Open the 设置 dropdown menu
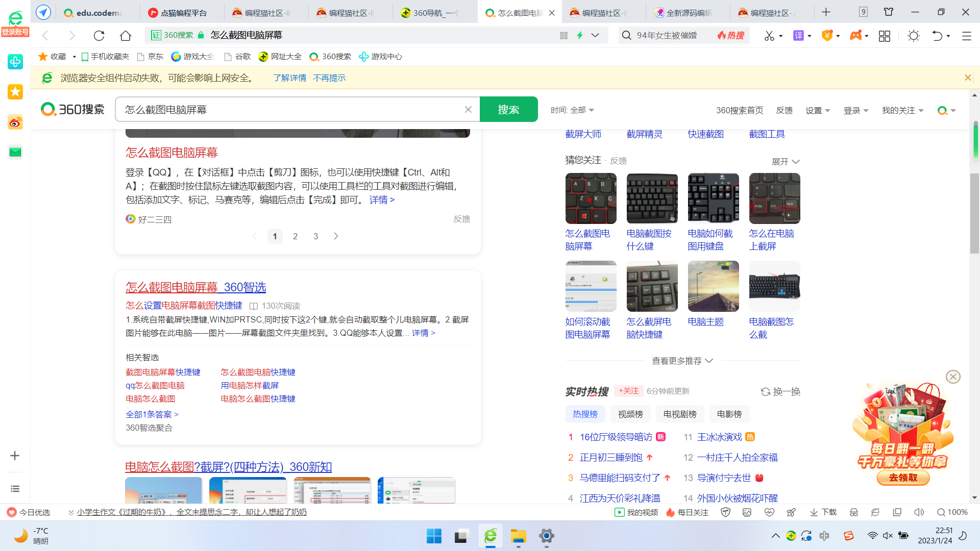This screenshot has width=980, height=551. tap(818, 110)
